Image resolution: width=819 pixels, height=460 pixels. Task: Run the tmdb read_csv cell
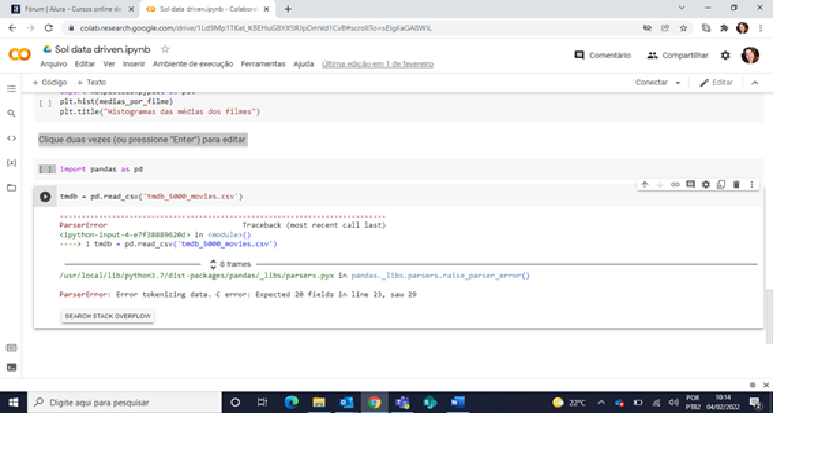(45, 197)
